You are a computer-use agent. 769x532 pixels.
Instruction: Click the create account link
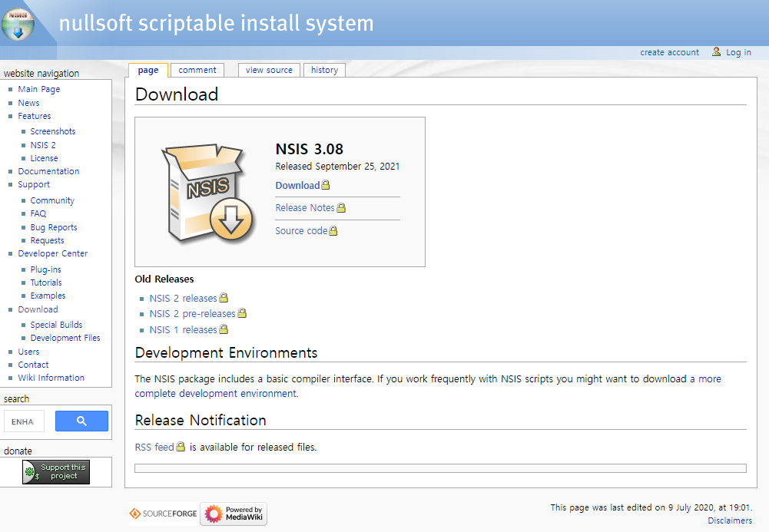669,52
